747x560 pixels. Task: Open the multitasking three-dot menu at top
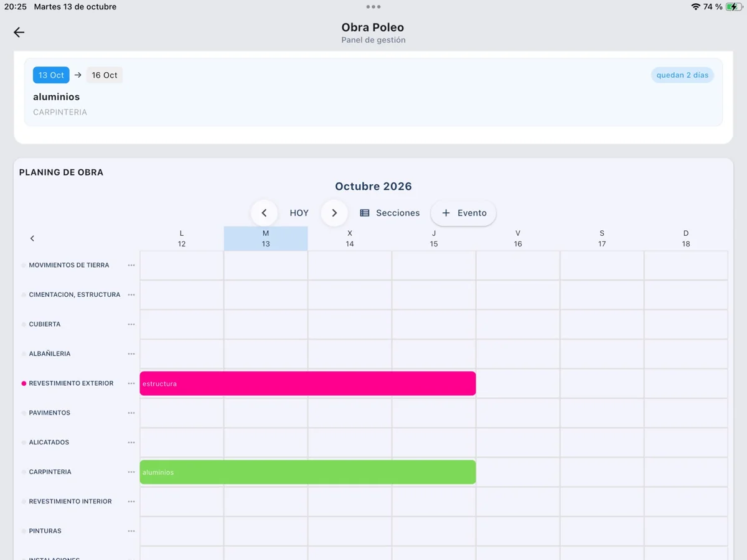(374, 7)
